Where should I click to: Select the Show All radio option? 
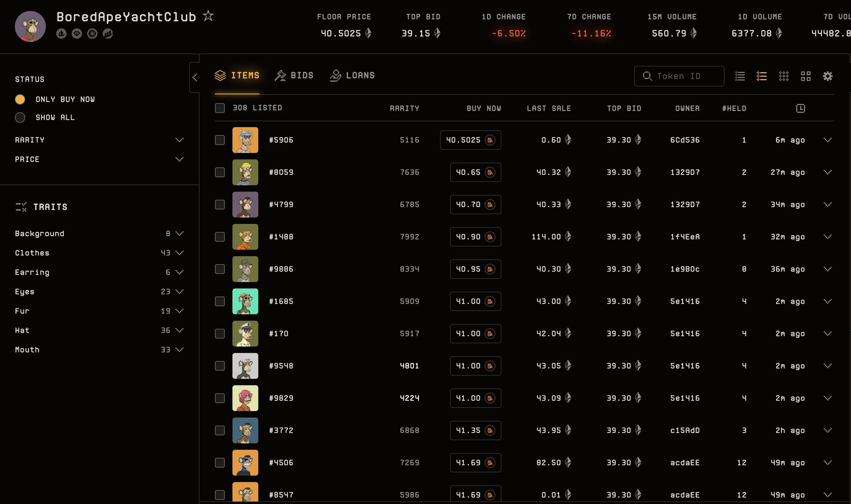pyautogui.click(x=20, y=117)
